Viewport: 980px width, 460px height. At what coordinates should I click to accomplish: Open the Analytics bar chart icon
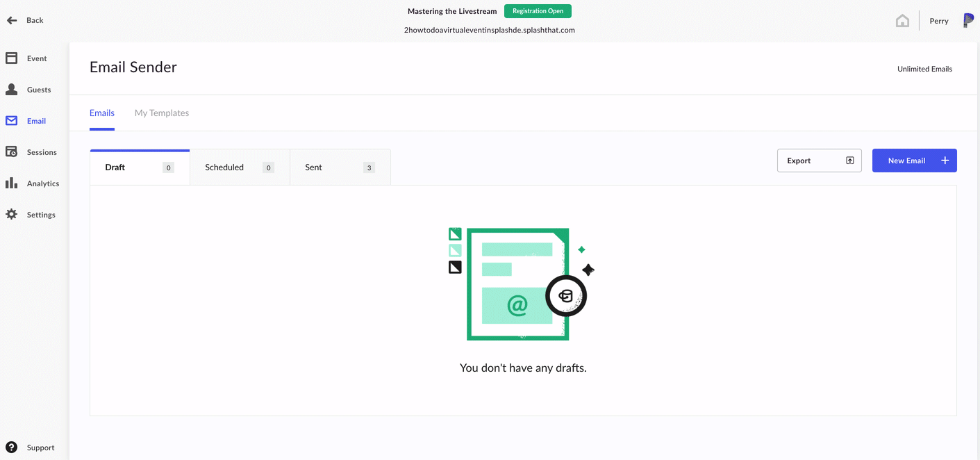pos(12,183)
